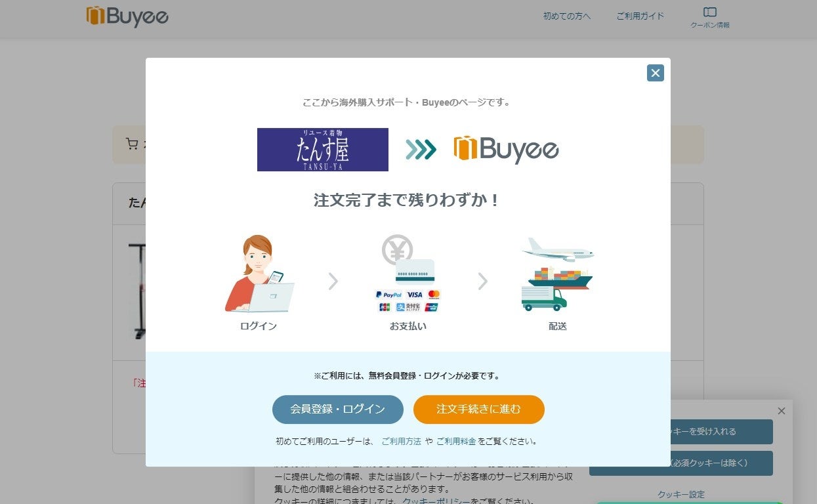This screenshot has height=504, width=817.
Task: Click the 配送 step label
Action: (x=558, y=326)
